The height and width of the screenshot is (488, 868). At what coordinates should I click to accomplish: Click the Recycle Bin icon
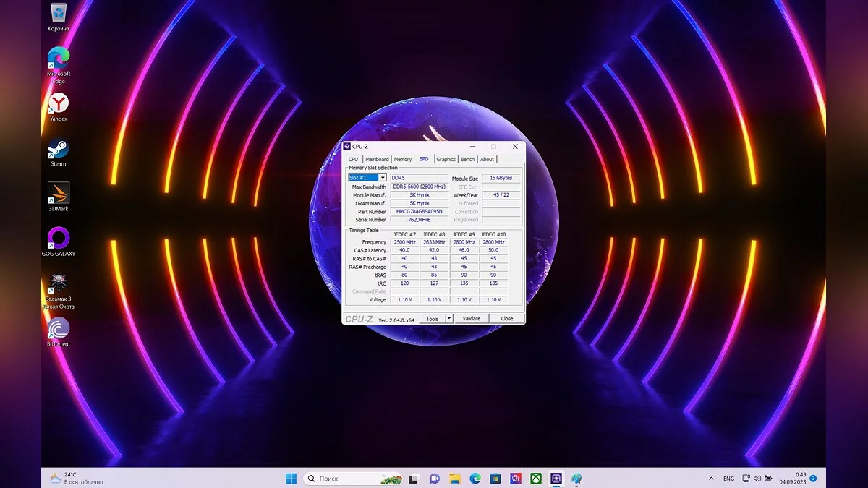coord(58,13)
